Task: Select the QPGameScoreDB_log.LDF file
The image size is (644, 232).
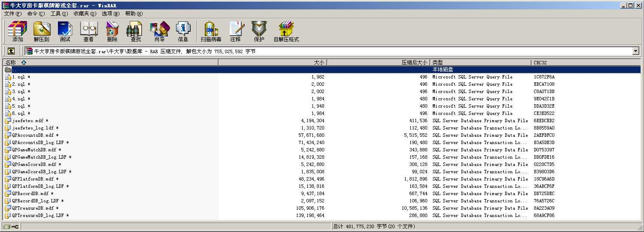Action: point(322,172)
